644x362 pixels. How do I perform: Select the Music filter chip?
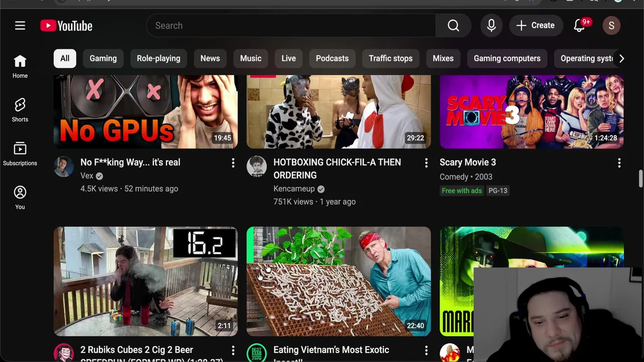(251, 58)
